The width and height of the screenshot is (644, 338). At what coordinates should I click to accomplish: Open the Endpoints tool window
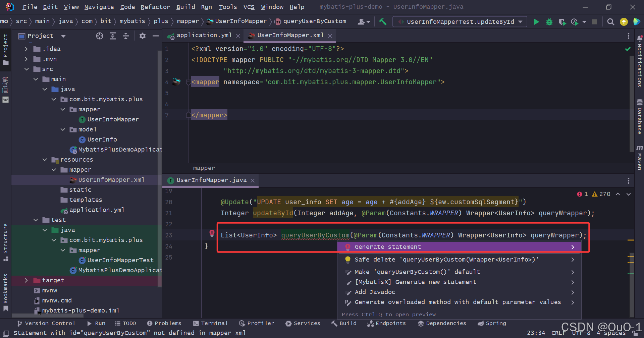[x=386, y=323]
